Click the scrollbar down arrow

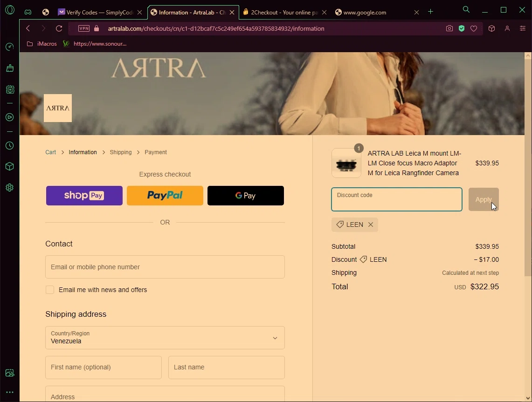(x=528, y=398)
